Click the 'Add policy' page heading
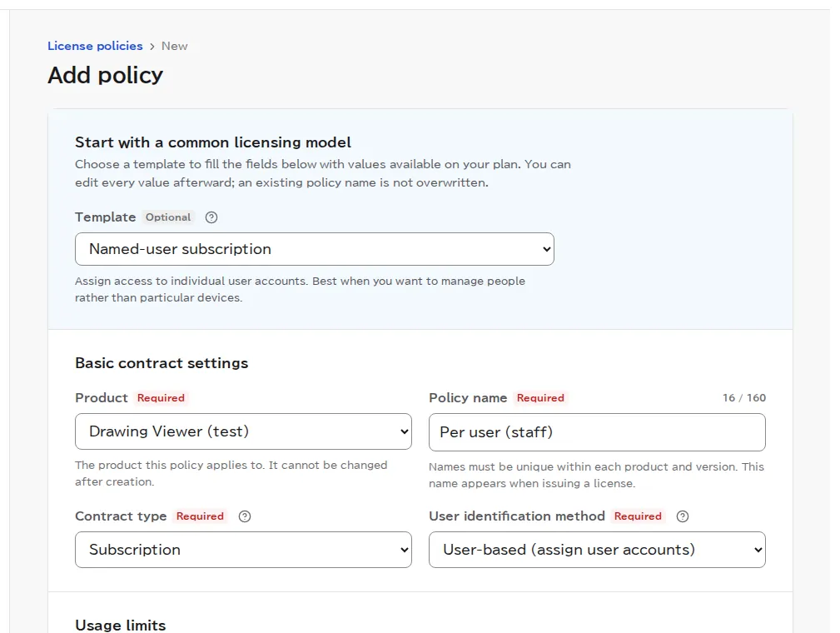The width and height of the screenshot is (840, 633). (x=105, y=75)
